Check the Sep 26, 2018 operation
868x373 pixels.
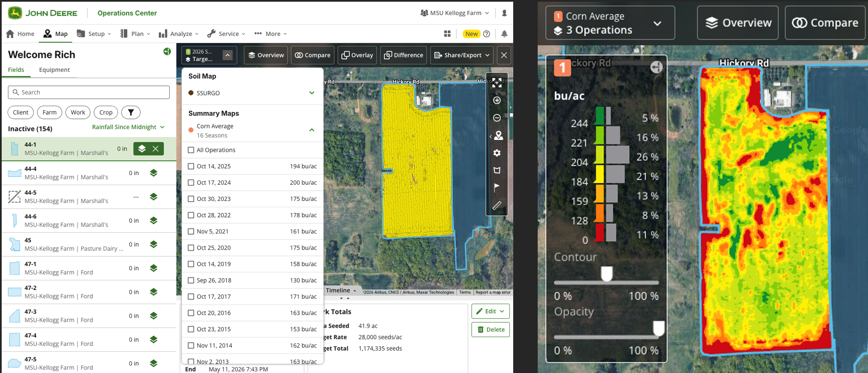pos(191,280)
